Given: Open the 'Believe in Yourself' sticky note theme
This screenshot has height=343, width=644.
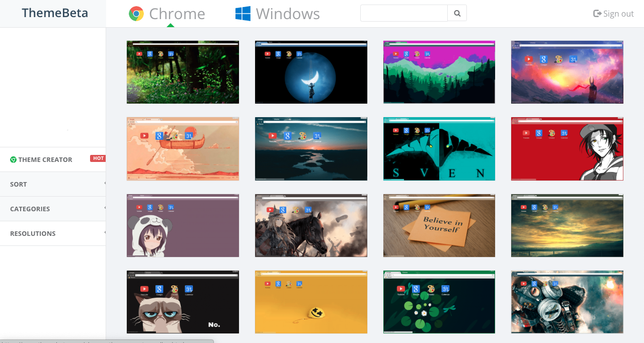Looking at the screenshot, I should click(439, 225).
